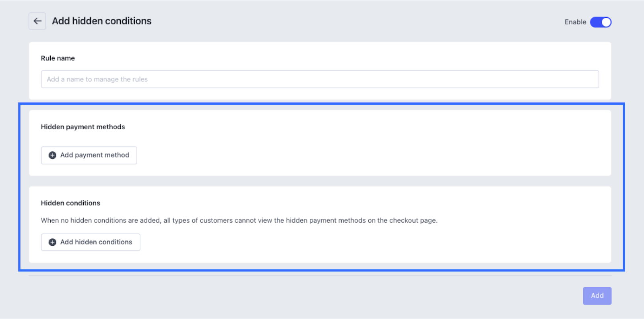The width and height of the screenshot is (644, 319).
Task: Select the Add hidden conditions page title
Action: coord(102,21)
